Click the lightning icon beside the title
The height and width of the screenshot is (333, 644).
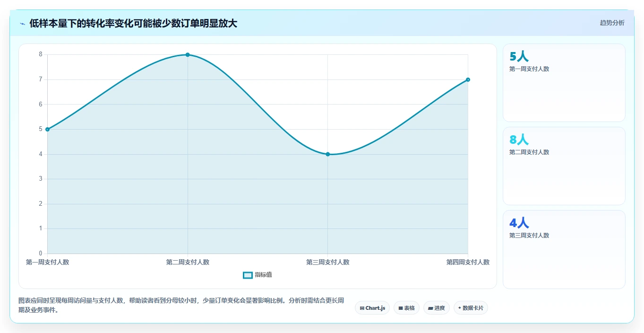(22, 23)
